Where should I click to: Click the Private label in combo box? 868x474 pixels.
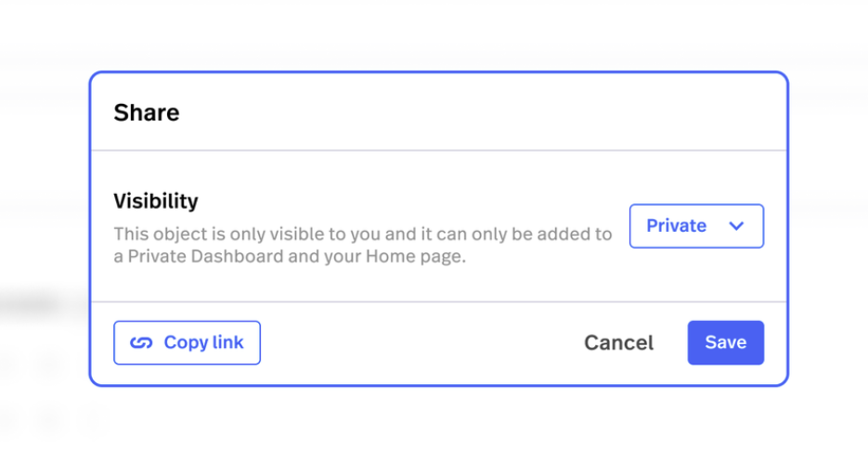pos(676,226)
